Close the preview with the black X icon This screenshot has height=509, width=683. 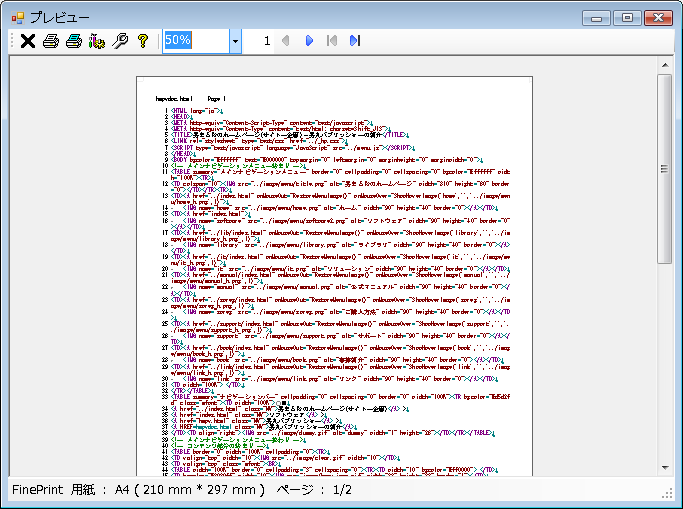(28, 41)
